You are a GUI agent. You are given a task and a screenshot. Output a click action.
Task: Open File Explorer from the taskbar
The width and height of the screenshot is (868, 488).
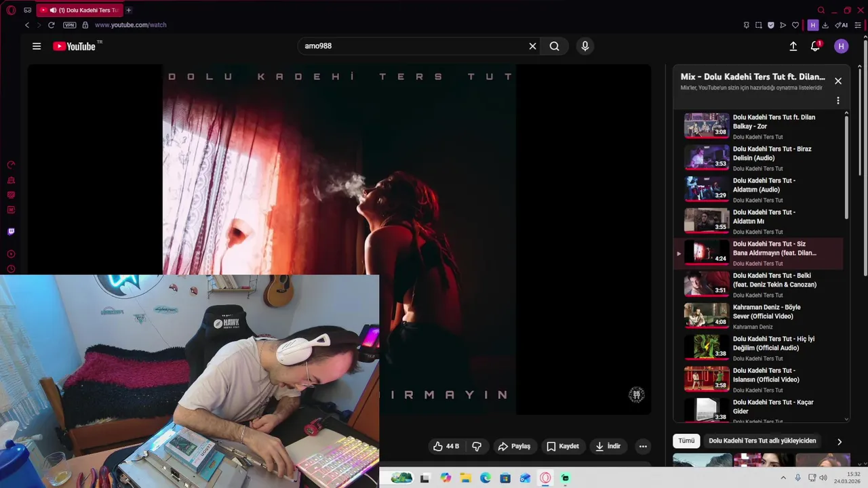(465, 478)
